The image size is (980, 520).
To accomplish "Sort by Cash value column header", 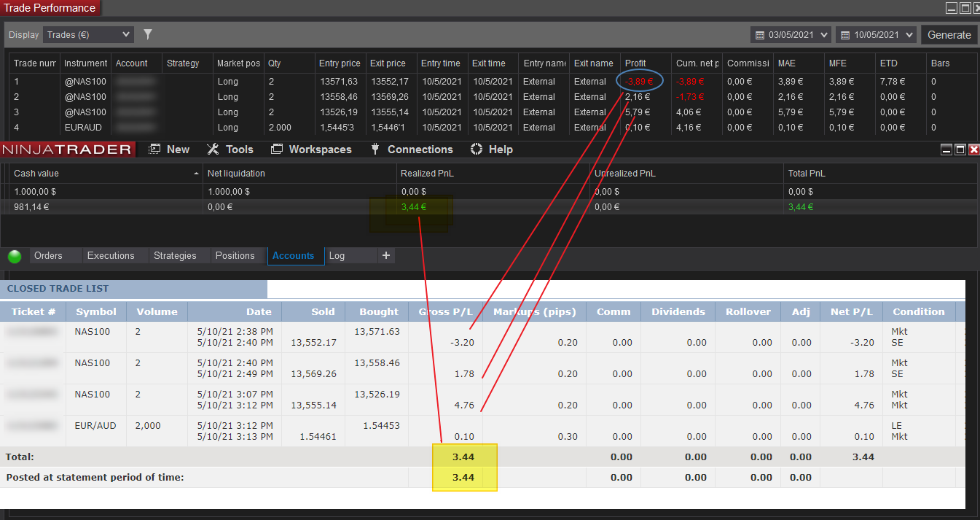I will [106, 174].
